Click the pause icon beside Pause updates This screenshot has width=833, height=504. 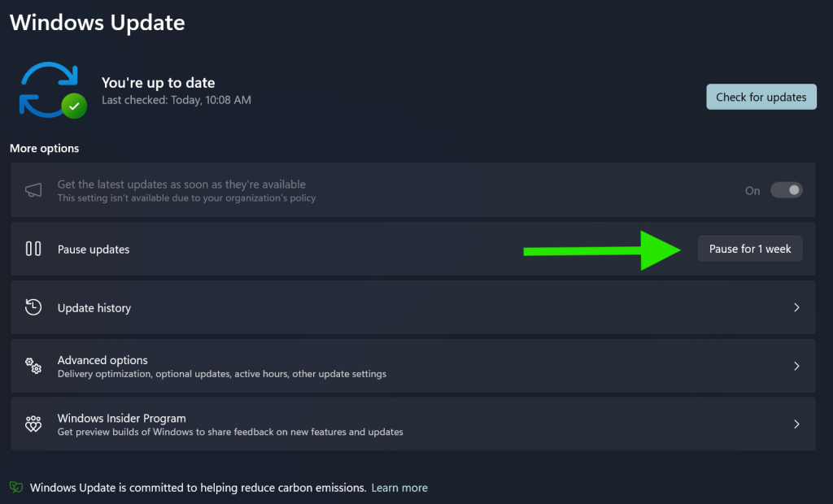(33, 249)
